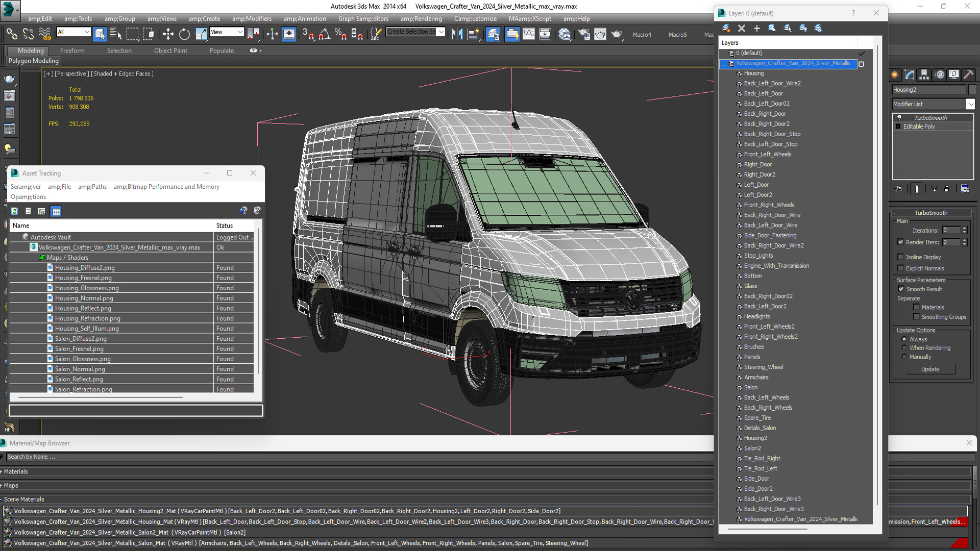The width and height of the screenshot is (980, 551).
Task: Activate the Select Object tool
Action: tap(100, 34)
